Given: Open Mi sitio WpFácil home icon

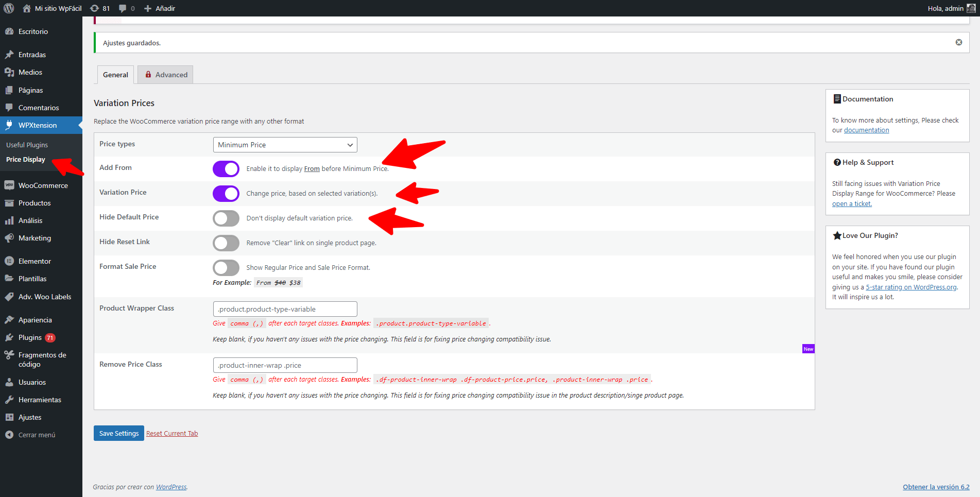Looking at the screenshot, I should coord(27,8).
